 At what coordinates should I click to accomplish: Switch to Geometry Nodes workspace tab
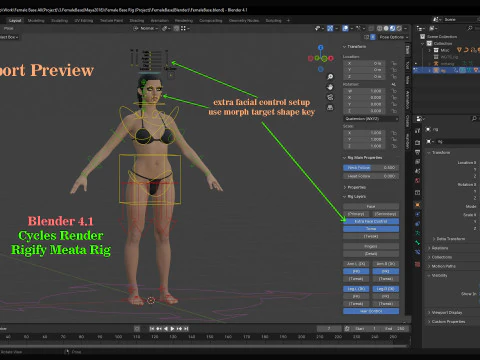click(244, 21)
